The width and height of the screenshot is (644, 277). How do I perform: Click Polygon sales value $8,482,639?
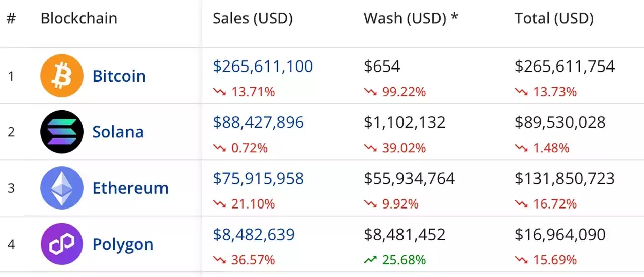coord(254,235)
